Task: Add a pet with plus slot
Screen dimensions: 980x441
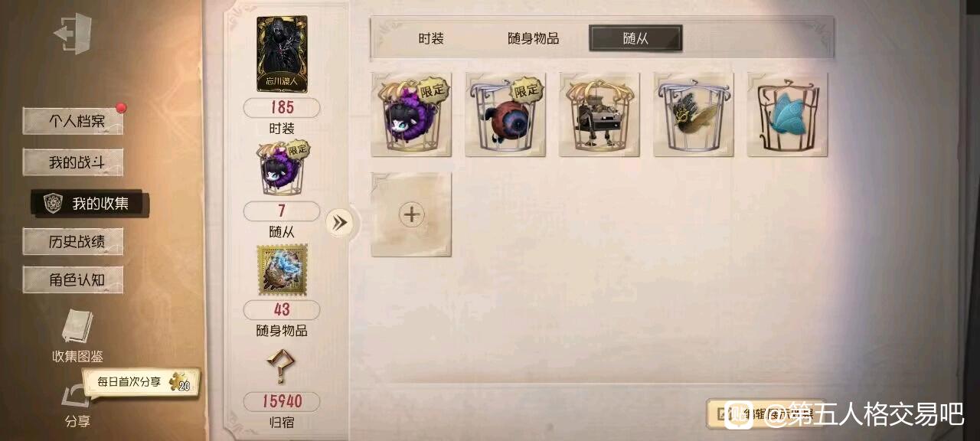Action: click(411, 214)
